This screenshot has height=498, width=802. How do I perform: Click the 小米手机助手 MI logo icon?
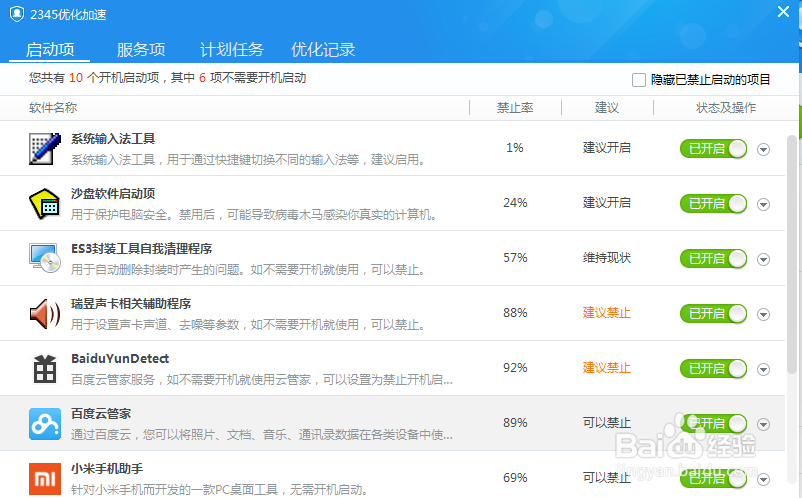pos(44,479)
